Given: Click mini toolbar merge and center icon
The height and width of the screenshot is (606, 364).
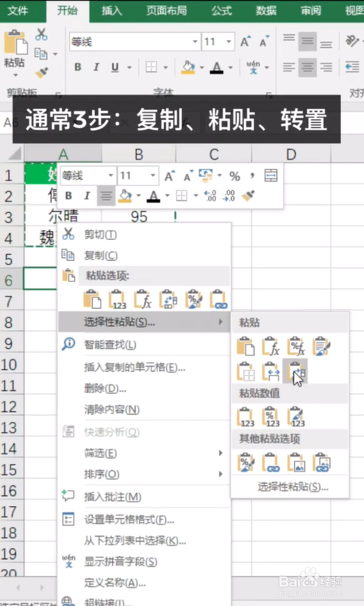Looking at the screenshot, I should click(271, 176).
